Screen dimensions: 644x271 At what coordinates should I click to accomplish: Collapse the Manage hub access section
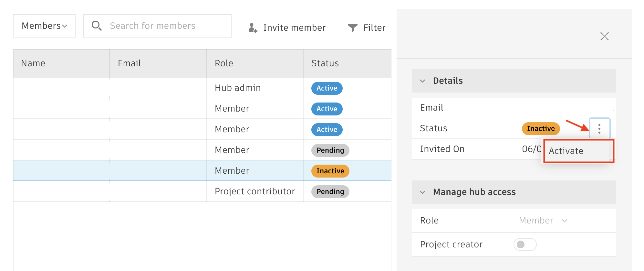point(422,192)
